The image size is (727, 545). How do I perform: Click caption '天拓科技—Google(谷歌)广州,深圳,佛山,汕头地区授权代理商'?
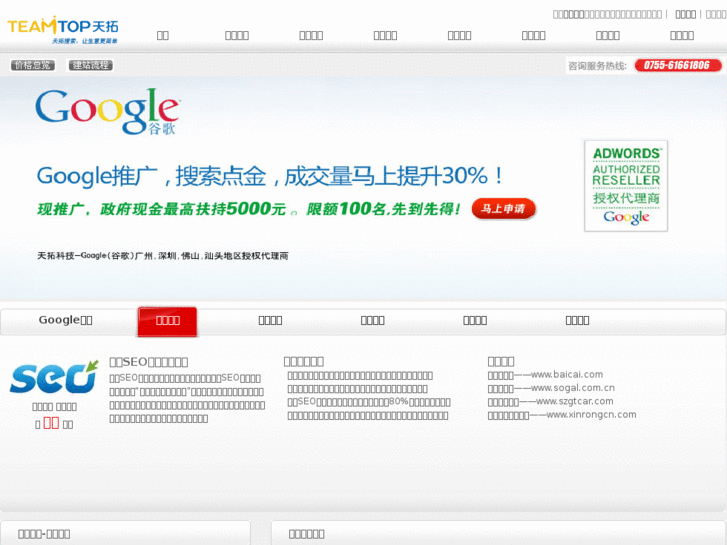163,256
